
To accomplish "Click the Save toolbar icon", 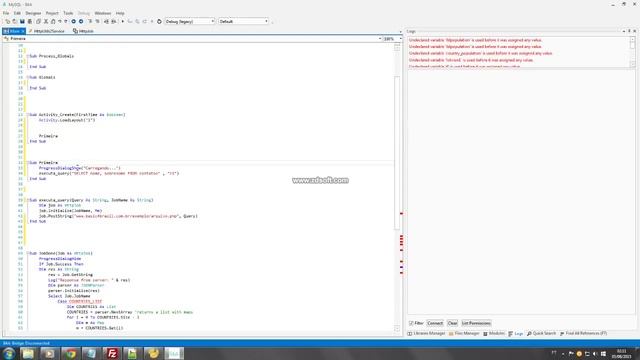I will point(22,21).
